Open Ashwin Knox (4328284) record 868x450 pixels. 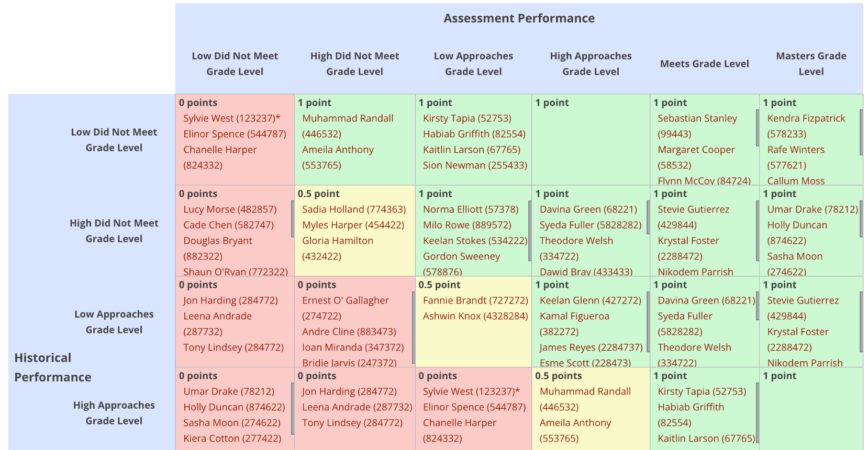(475, 316)
